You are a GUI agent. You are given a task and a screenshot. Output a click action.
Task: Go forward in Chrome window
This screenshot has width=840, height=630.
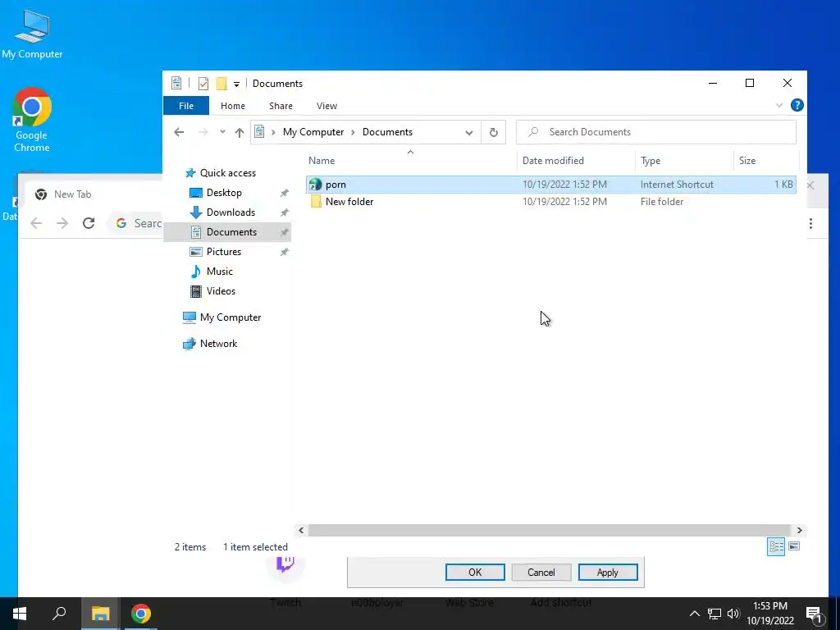tap(62, 223)
